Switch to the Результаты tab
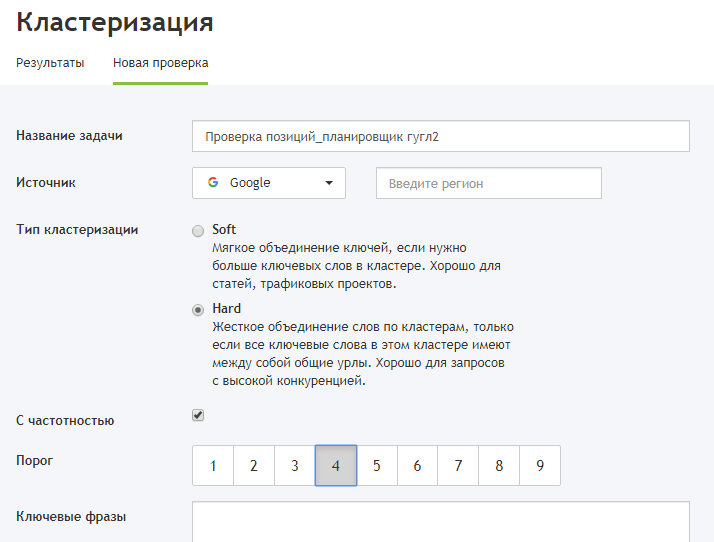Screen dimensions: 714x542 [50, 62]
